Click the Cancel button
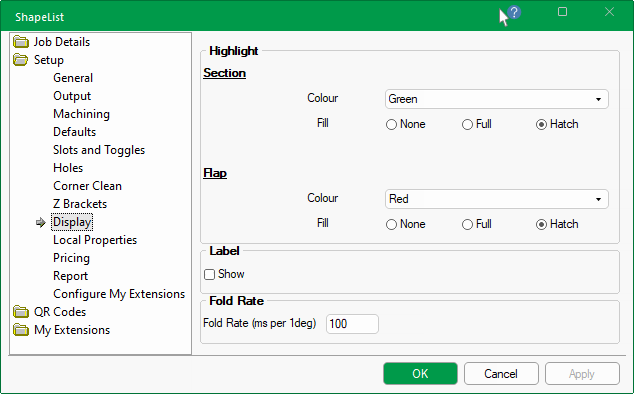 tap(501, 373)
